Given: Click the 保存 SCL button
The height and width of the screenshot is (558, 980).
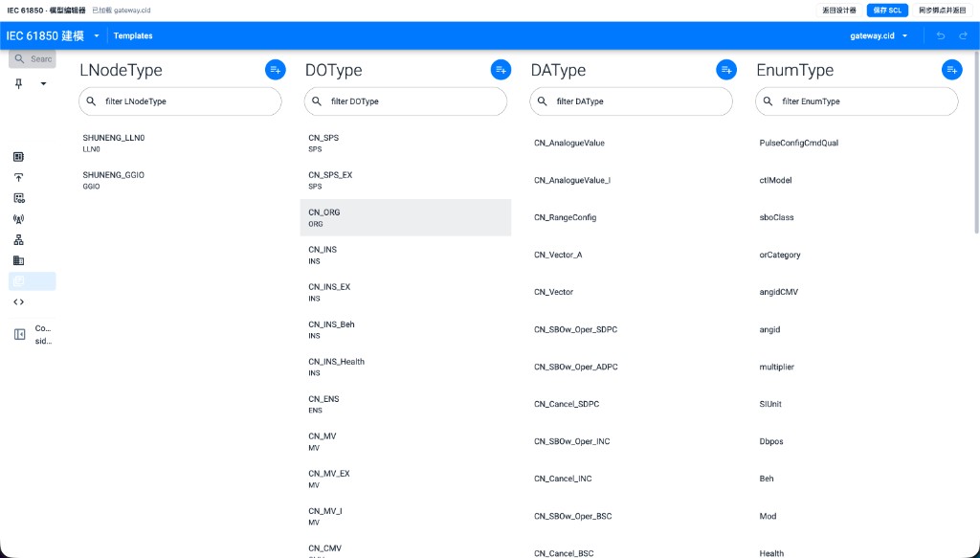Looking at the screenshot, I should tap(887, 10).
